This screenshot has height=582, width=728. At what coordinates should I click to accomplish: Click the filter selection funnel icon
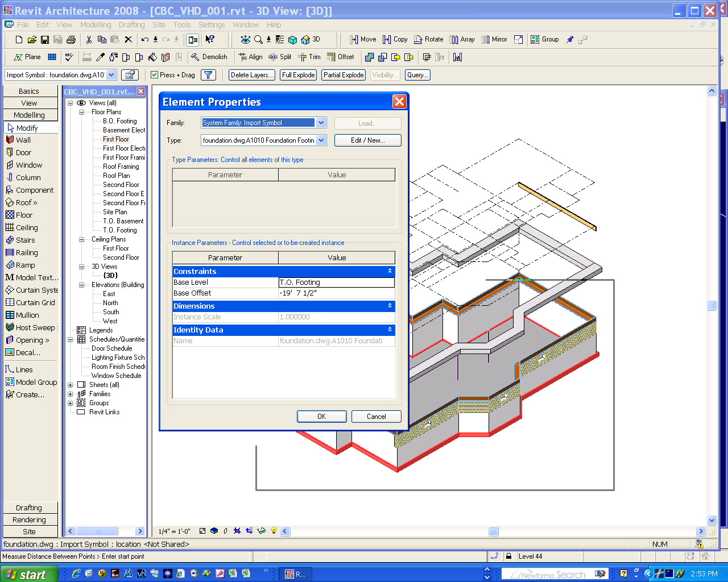[x=209, y=75]
